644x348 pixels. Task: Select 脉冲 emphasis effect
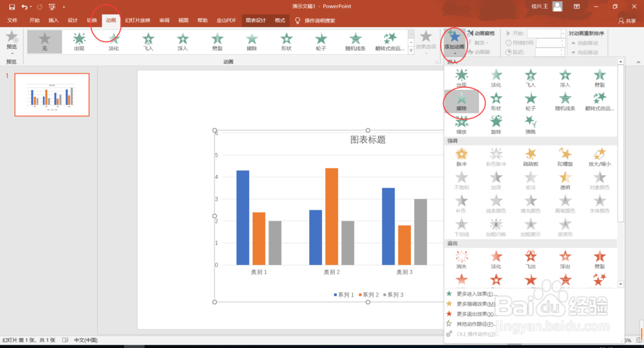[462, 157]
